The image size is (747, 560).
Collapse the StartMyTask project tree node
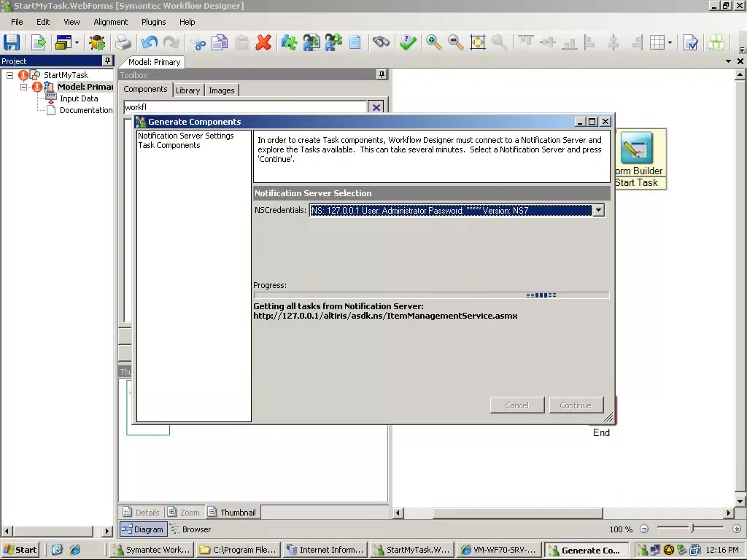[x=9, y=75]
